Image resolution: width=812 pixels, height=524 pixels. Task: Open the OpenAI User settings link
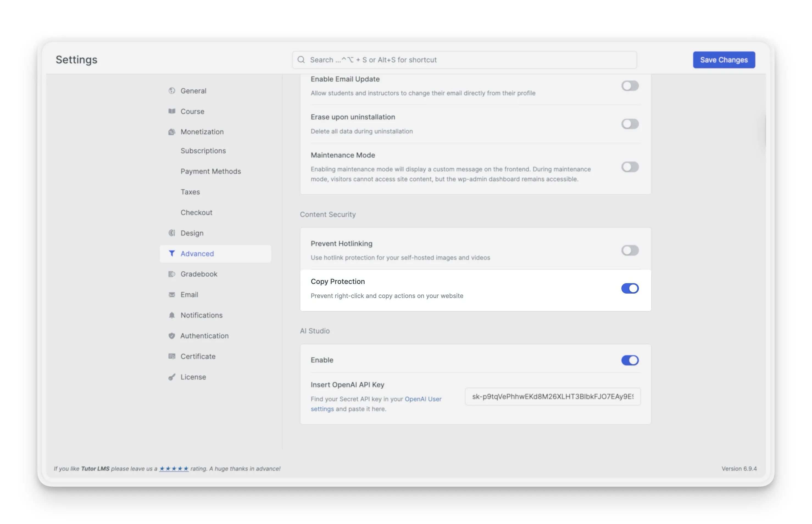click(x=423, y=399)
